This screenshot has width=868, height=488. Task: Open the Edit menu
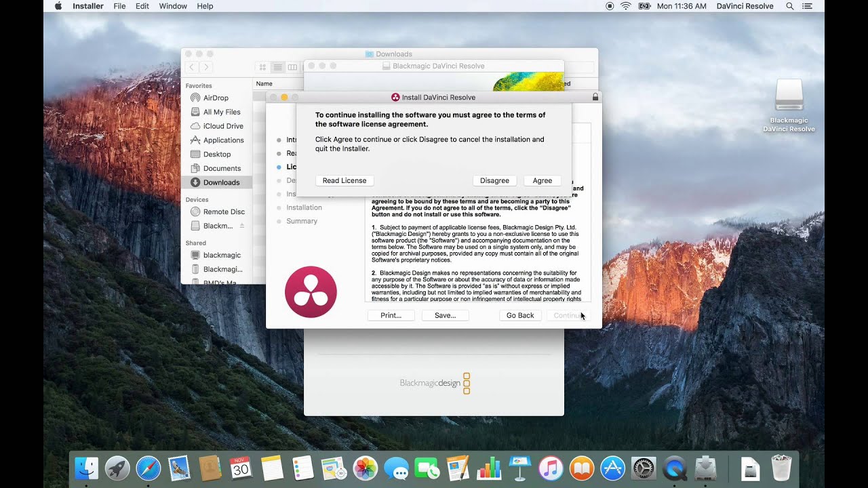pyautogui.click(x=142, y=6)
